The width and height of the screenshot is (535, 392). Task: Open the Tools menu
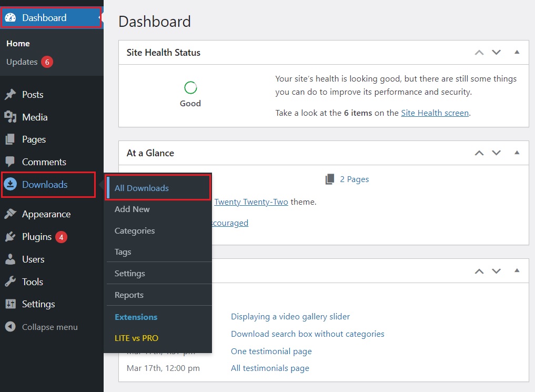(x=52, y=282)
